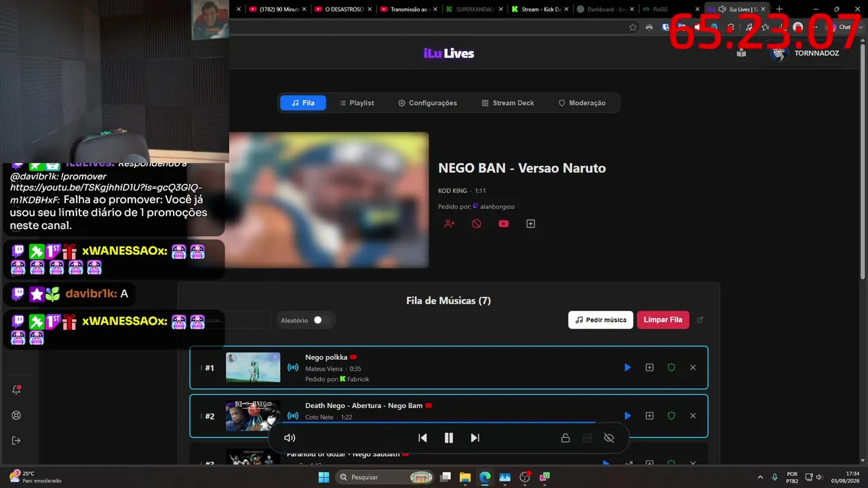Mute the player volume
Viewport: 868px width, 488px height.
tap(290, 438)
